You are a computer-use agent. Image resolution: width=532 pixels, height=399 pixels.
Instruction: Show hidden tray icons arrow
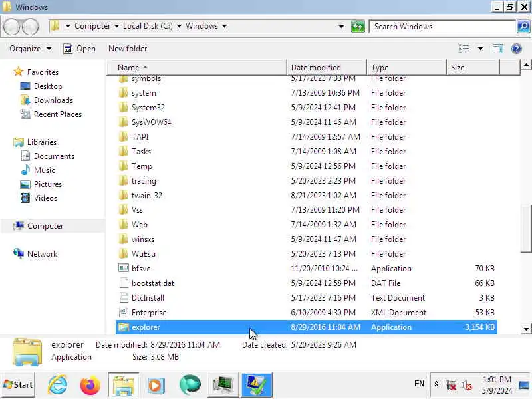pyautogui.click(x=436, y=384)
